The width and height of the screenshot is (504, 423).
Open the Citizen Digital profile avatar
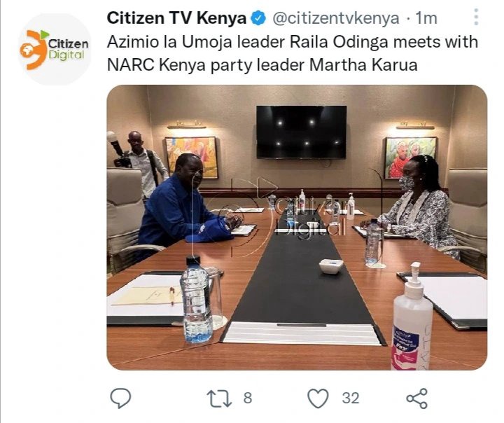[x=55, y=49]
